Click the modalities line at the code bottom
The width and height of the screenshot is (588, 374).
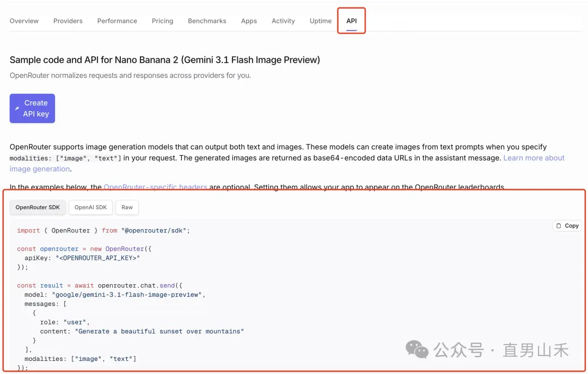[80, 359]
